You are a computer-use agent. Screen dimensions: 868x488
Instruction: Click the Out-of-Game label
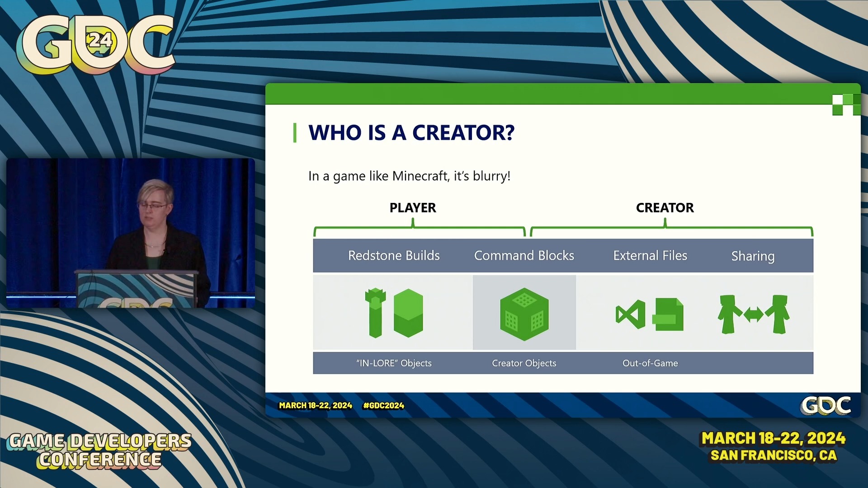pos(650,363)
